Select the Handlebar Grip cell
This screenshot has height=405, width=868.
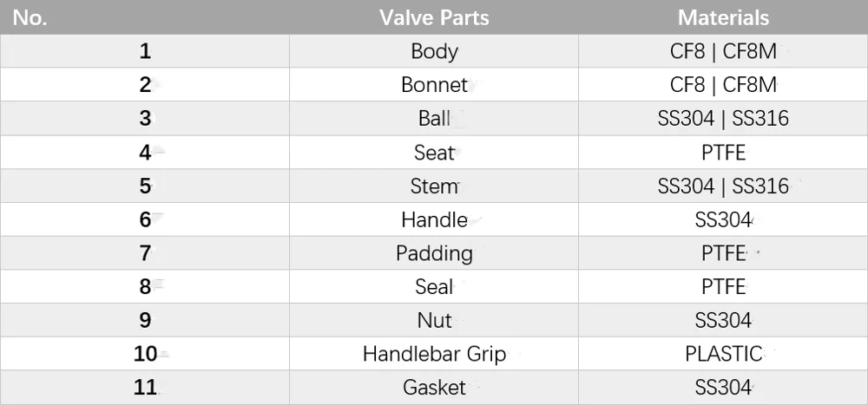tap(434, 354)
